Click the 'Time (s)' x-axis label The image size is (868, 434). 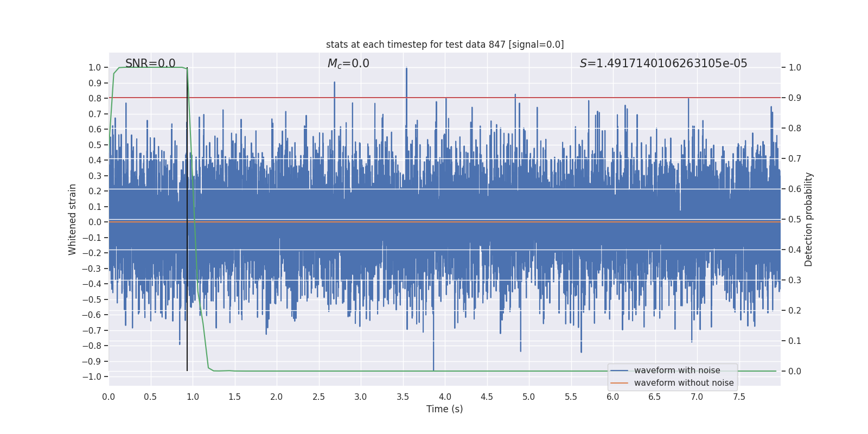(445, 409)
